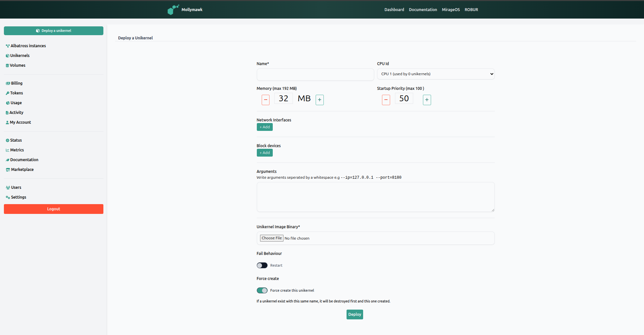Click the Name input field
This screenshot has height=335, width=644.
click(x=315, y=75)
